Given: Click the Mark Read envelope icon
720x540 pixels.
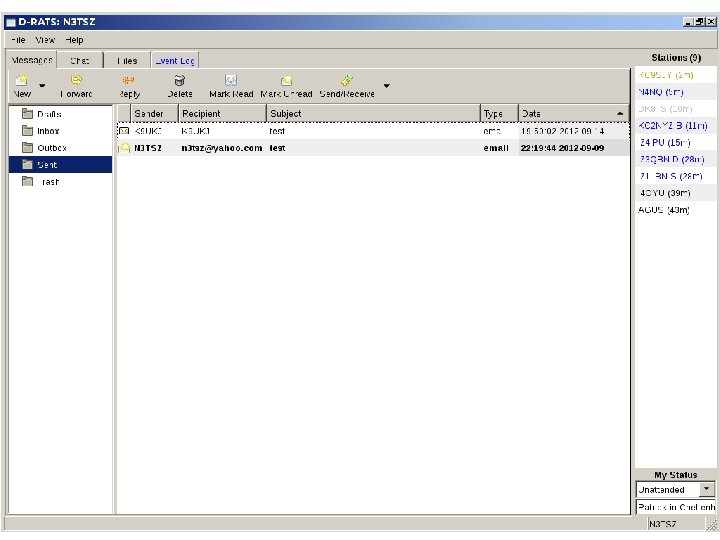Looking at the screenshot, I should point(231,81).
